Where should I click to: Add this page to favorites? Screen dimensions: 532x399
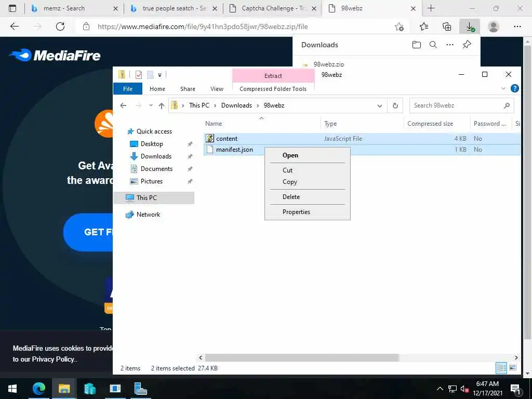click(399, 27)
